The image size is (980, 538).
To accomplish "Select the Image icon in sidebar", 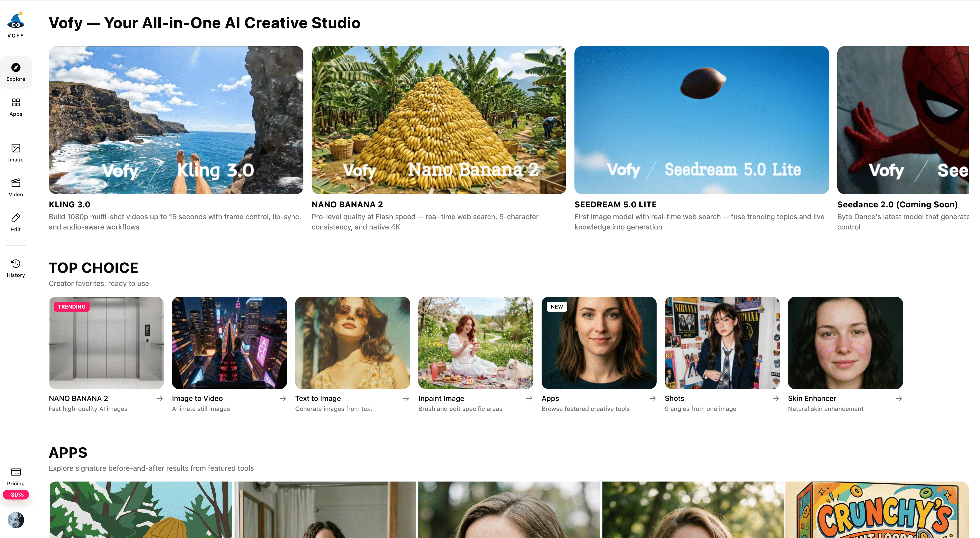I will point(16,148).
